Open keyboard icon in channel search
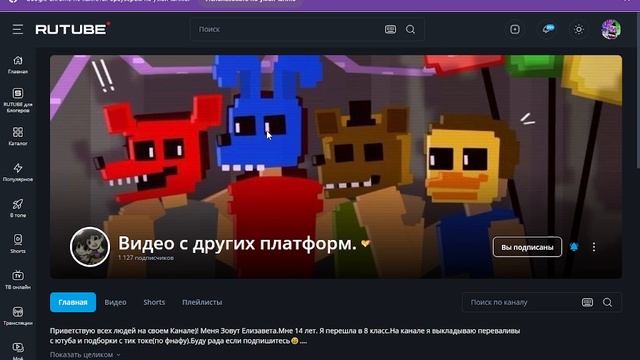 (587, 302)
